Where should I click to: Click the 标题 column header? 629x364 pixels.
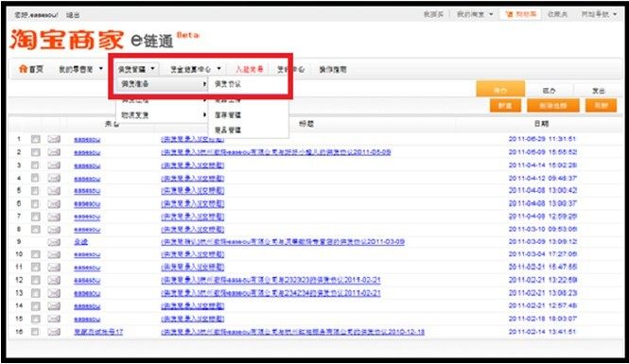(x=306, y=124)
